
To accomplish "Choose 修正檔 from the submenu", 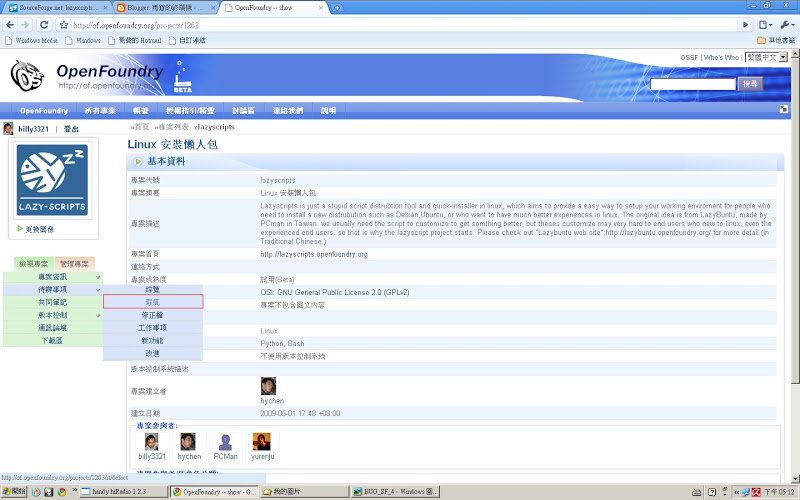I will coord(153,315).
